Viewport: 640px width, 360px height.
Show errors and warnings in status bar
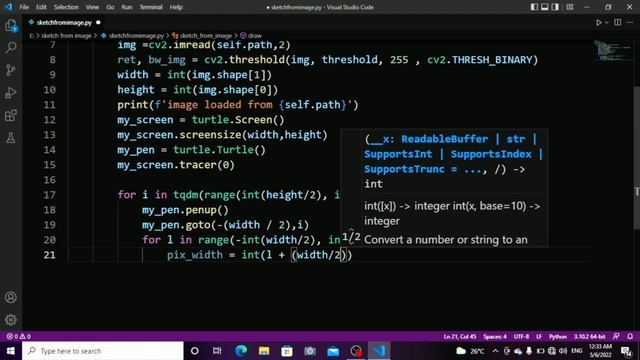click(19, 336)
